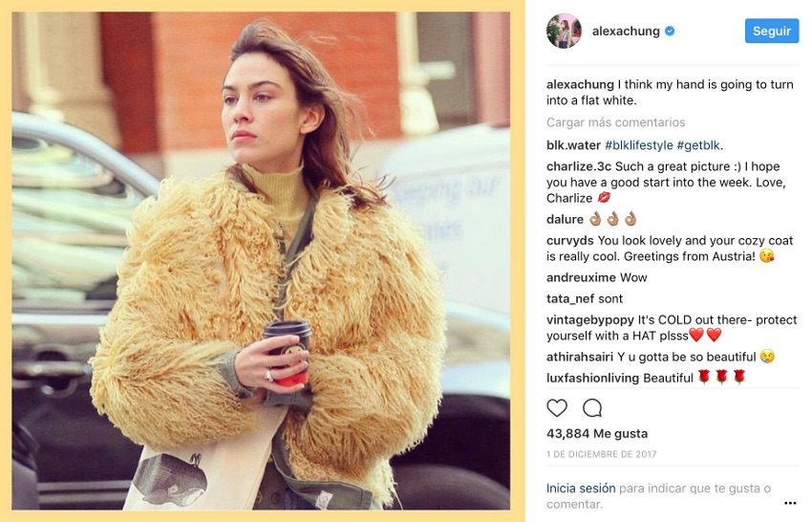
Task: Open dalure's profile from comments
Action: tap(565, 219)
